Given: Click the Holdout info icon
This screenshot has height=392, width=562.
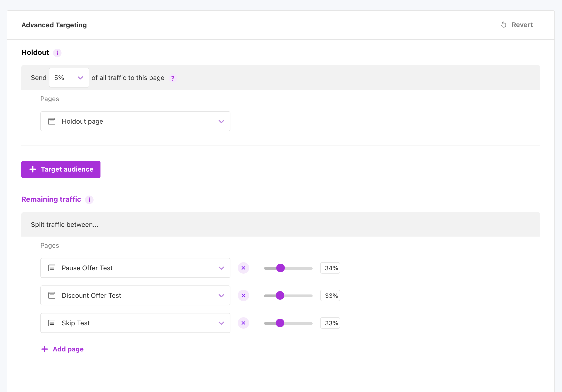Looking at the screenshot, I should [57, 53].
